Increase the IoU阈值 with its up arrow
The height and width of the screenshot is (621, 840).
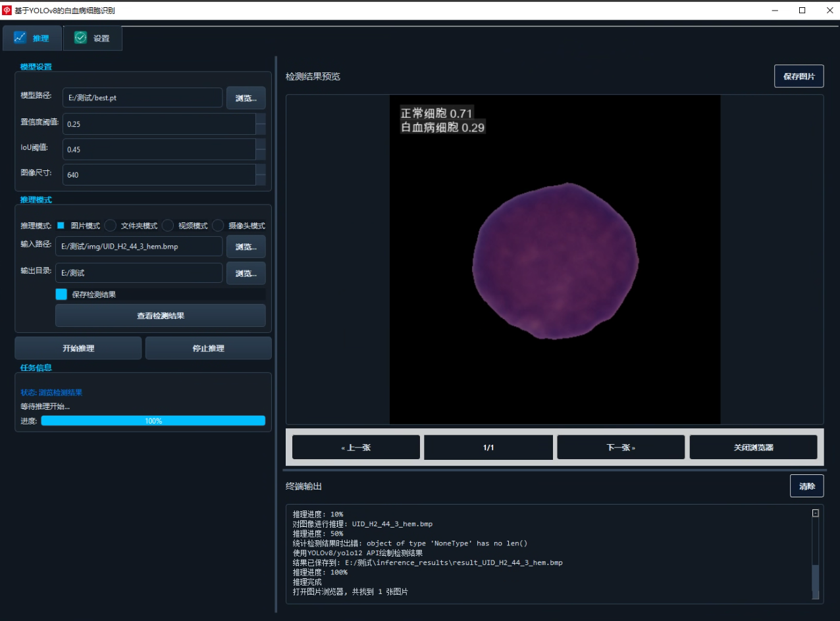(x=261, y=144)
